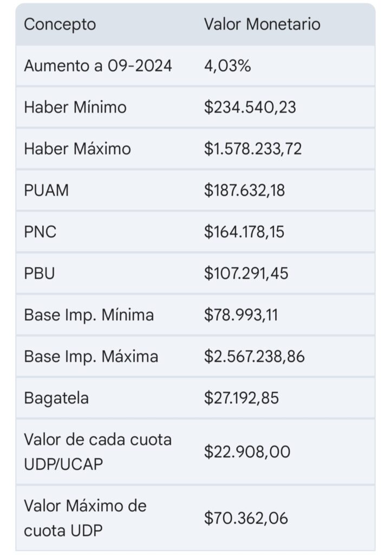This screenshot has height=555, width=392.
Task: Select the Valor de cada cuota UDP/UCAP label
Action: tap(97, 451)
